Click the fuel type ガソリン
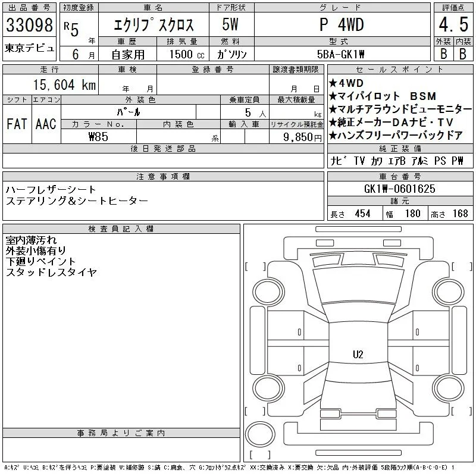Screen dimensions: 476x476 coord(231,54)
